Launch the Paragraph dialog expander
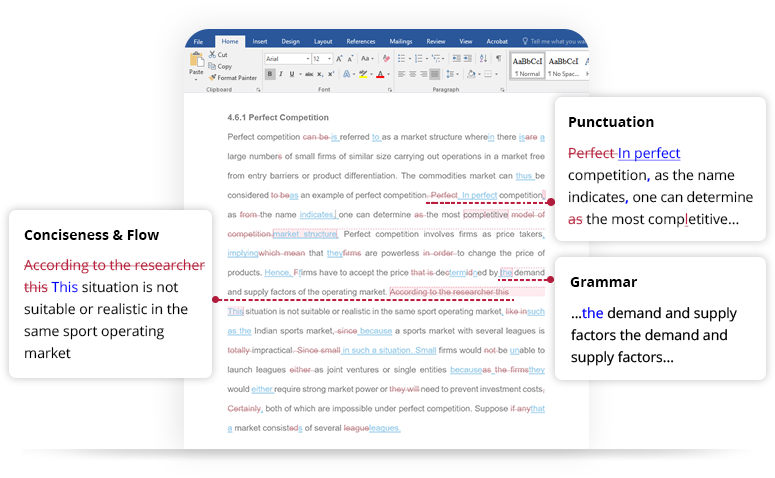Image resolution: width=775 pixels, height=478 pixels. pyautogui.click(x=502, y=90)
